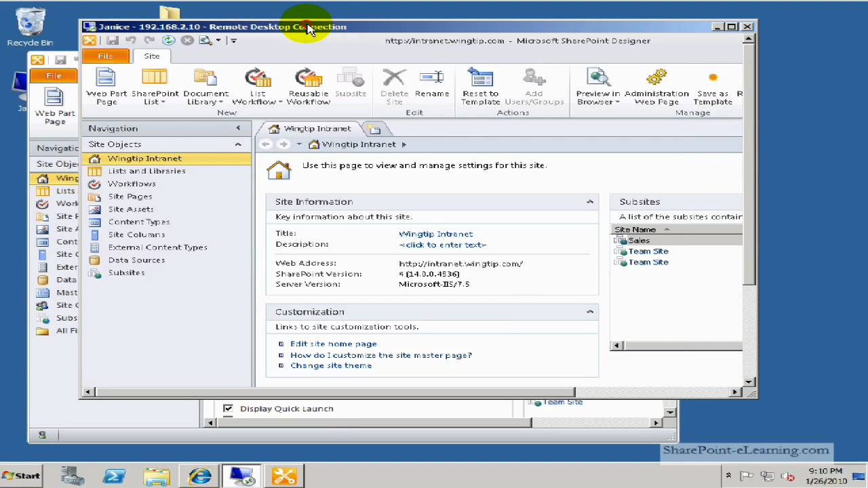Open Windows Explorer from the taskbar
The height and width of the screenshot is (488, 868).
point(157,476)
